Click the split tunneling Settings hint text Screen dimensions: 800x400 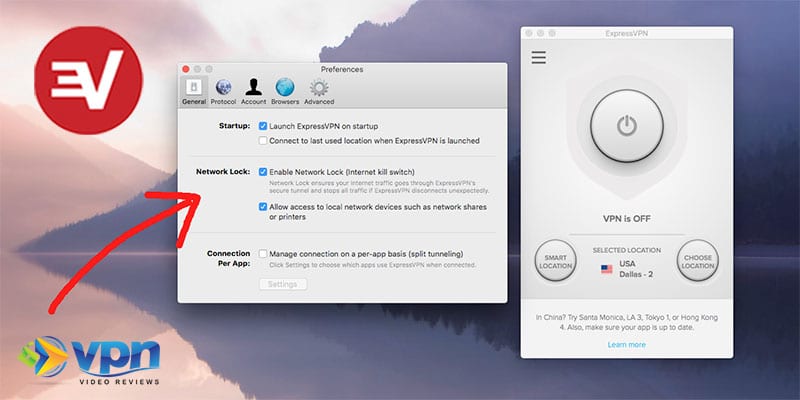point(372,265)
